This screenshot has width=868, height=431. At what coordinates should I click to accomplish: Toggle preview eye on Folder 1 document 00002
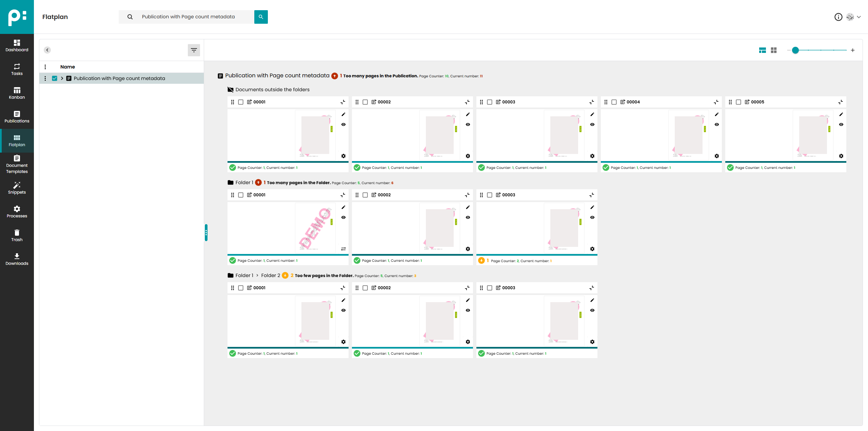coord(468,217)
